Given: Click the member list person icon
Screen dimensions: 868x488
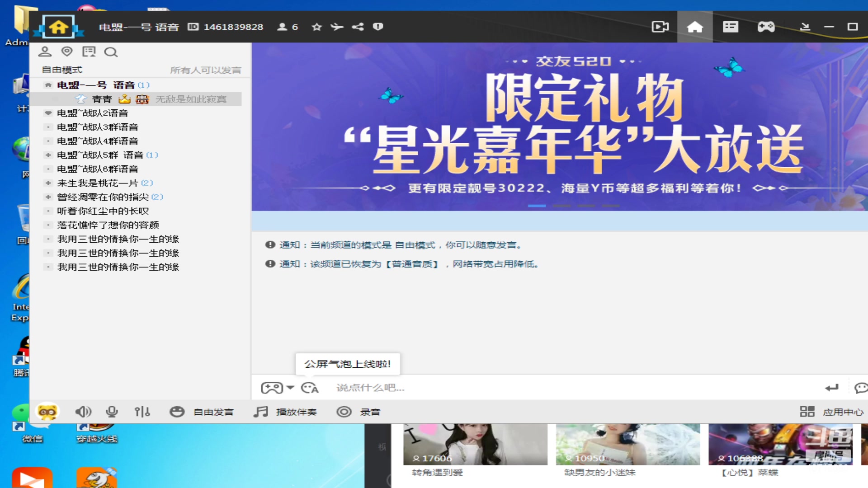Looking at the screenshot, I should pyautogui.click(x=283, y=27).
